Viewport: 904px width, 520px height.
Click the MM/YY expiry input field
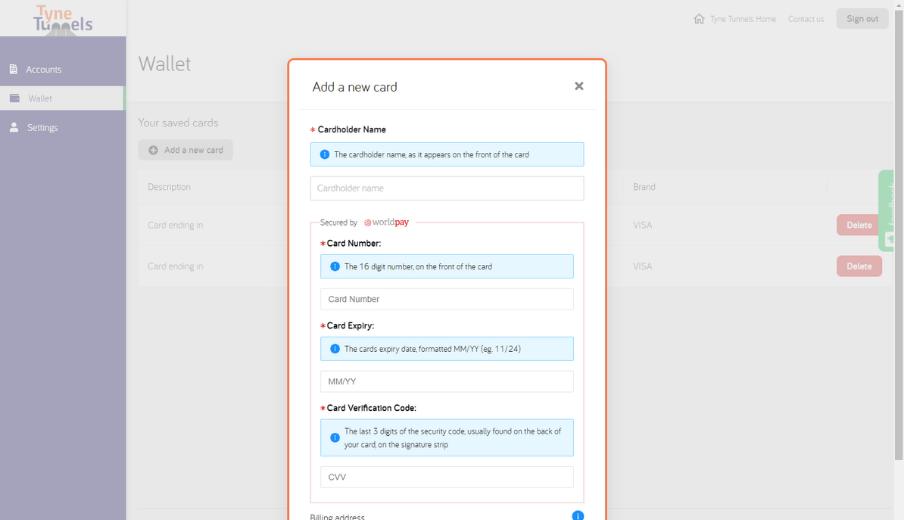447,382
